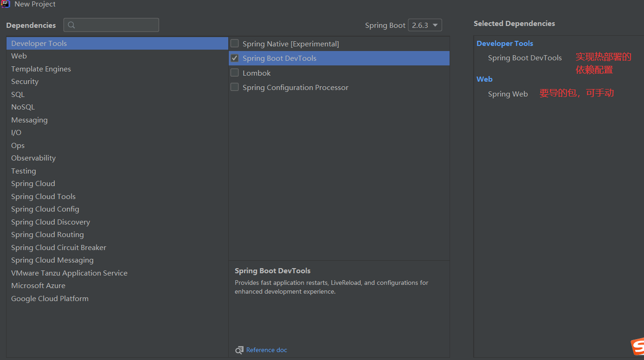Viewport: 644px width, 360px height.
Task: Tick the Lombok checkbox
Action: tap(235, 73)
